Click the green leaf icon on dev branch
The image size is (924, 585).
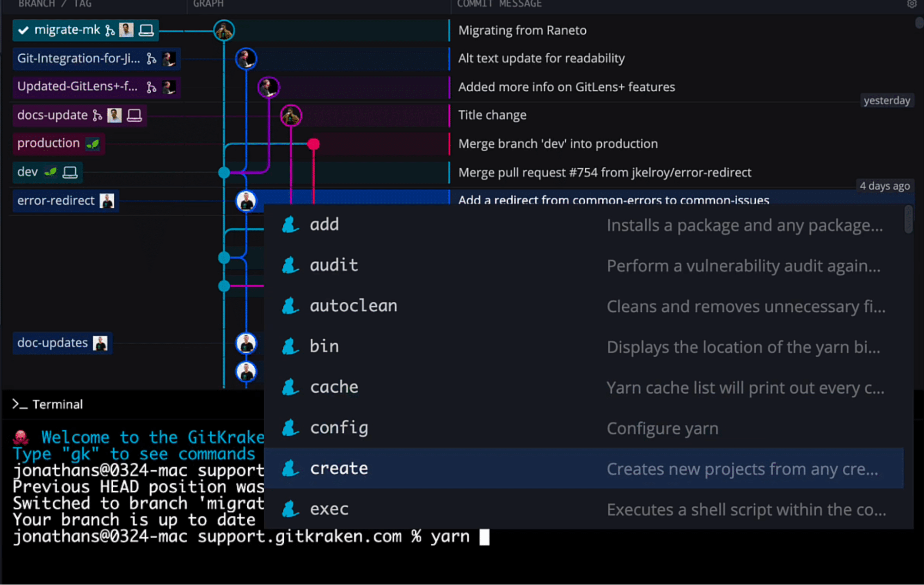point(50,172)
